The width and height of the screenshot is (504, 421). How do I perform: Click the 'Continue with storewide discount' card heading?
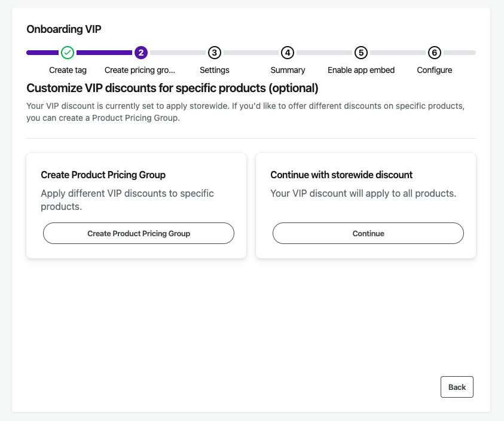tap(341, 175)
